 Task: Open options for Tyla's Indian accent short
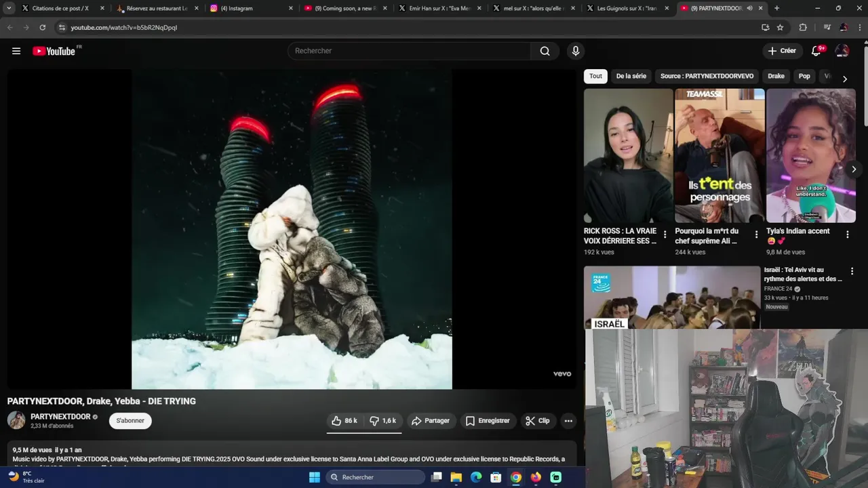tap(847, 235)
